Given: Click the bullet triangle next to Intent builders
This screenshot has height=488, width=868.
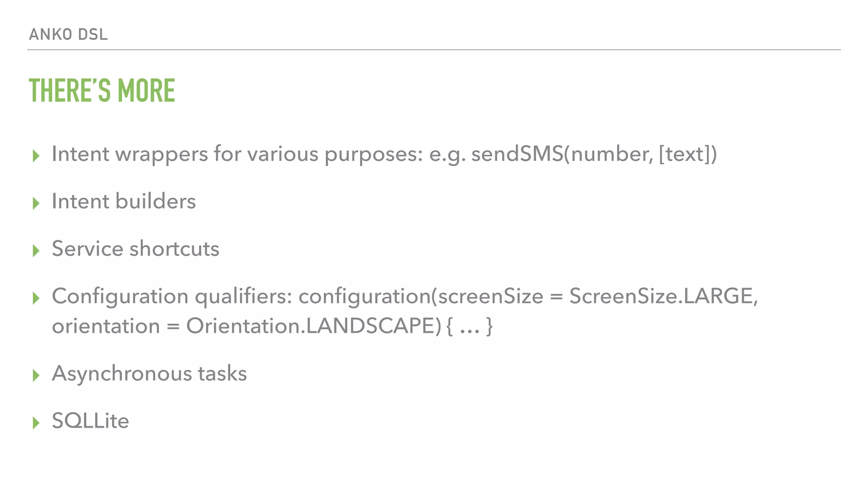Looking at the screenshot, I should coord(36,203).
